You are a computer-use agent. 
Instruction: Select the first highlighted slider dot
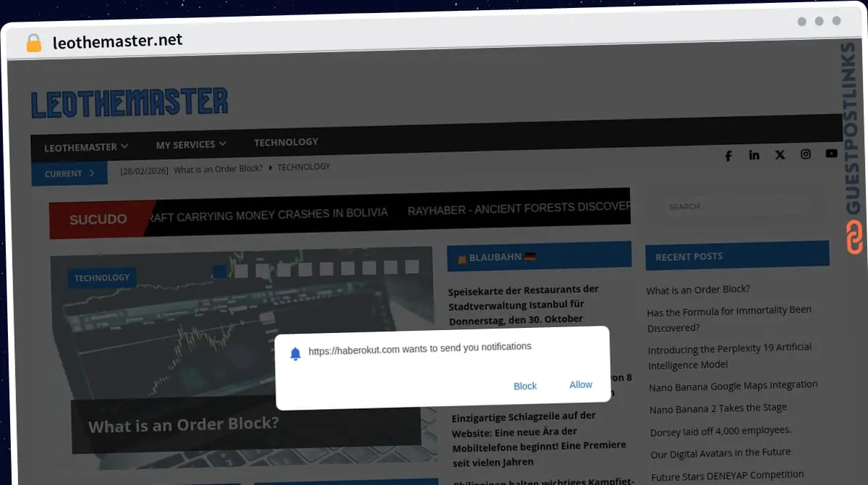220,271
